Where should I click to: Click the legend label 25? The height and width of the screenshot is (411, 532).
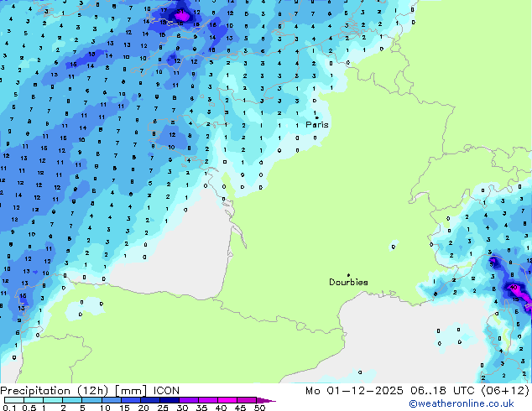(163, 408)
